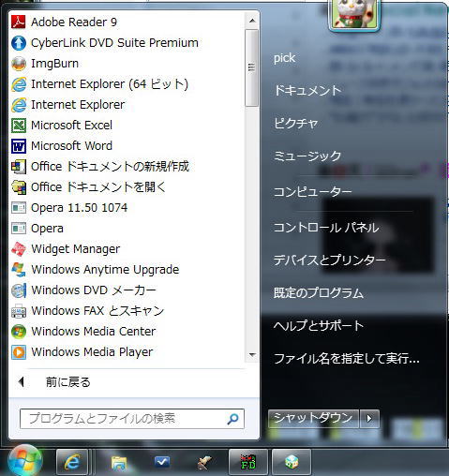Click the magnifier search icon

232,419
